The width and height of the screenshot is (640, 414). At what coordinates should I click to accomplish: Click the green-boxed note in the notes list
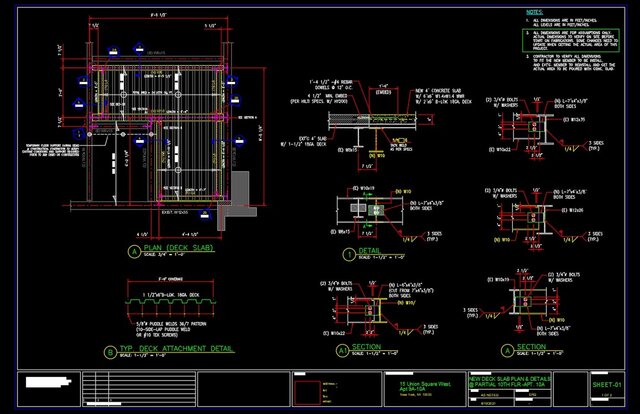click(x=571, y=40)
